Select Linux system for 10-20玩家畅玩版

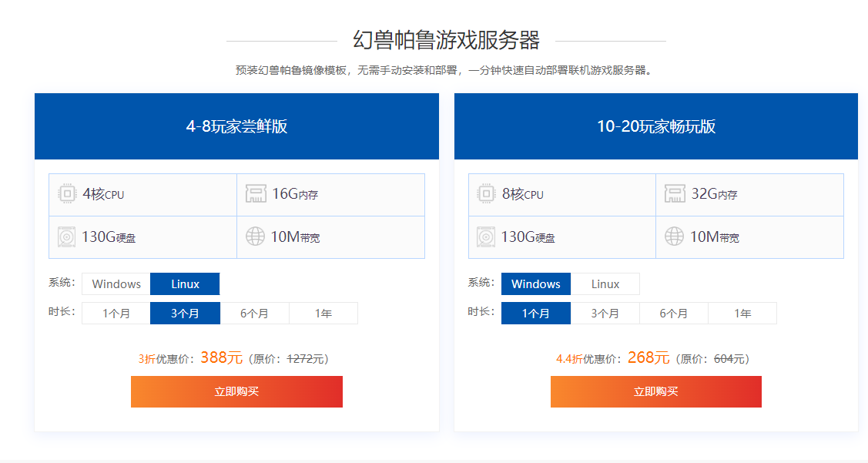(x=605, y=284)
